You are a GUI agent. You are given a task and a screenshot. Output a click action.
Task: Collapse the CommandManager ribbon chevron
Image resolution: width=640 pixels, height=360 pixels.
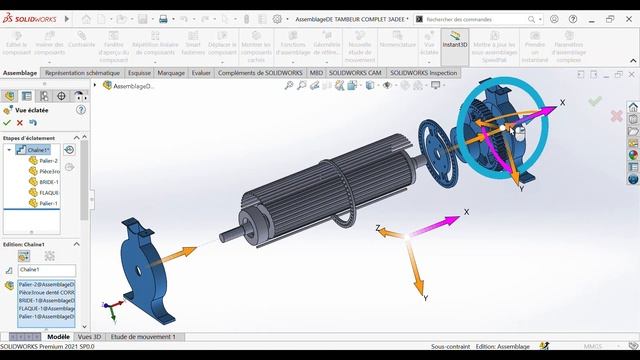click(633, 60)
